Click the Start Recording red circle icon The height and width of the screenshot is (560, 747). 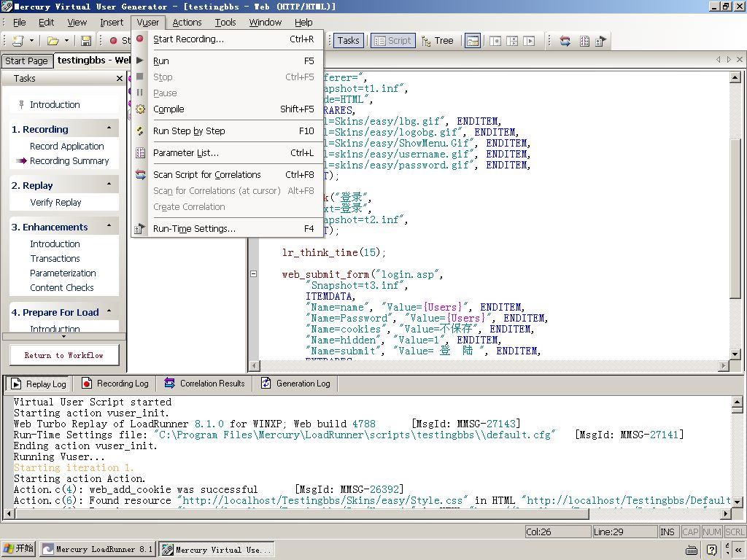pos(139,39)
